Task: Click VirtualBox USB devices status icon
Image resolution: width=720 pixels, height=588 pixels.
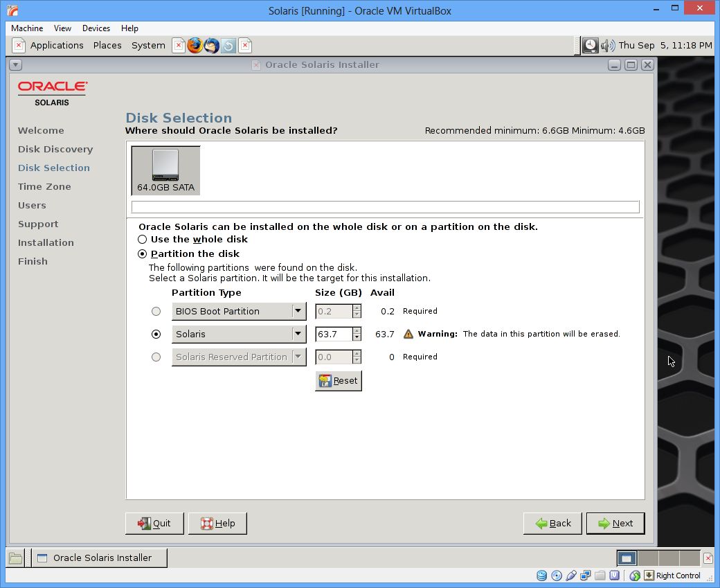Action: click(x=570, y=576)
